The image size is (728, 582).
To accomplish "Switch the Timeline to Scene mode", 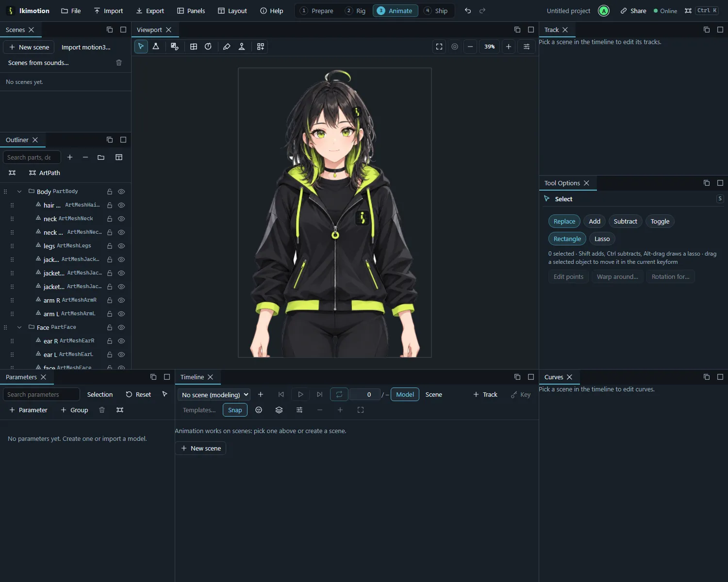I will pos(434,394).
